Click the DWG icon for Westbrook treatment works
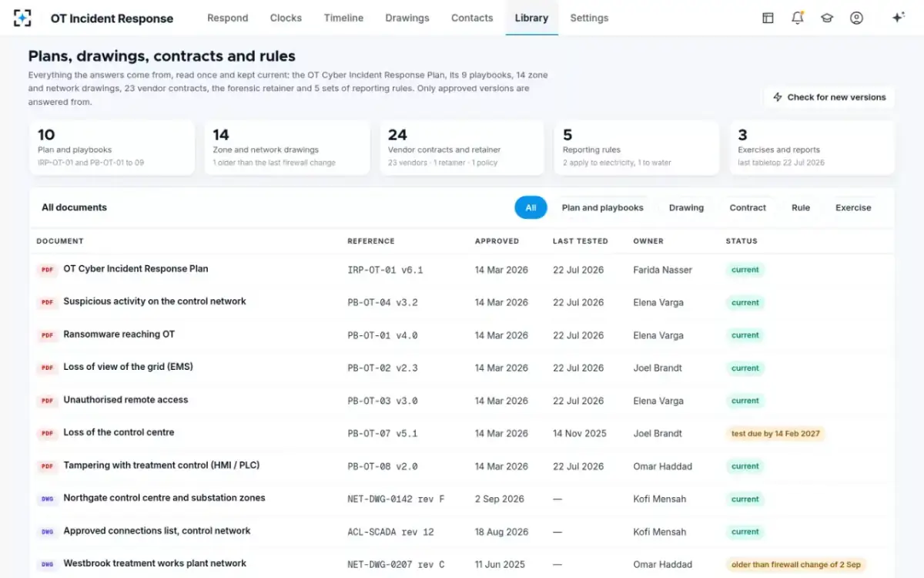This screenshot has width=924, height=578. coord(48,564)
